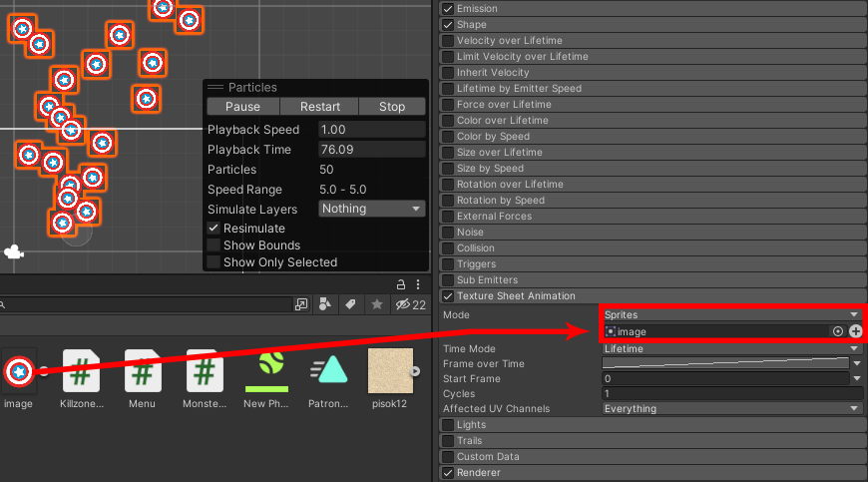Enable the Lights module checkbox
Viewport: 868px width, 482px height.
(x=448, y=424)
